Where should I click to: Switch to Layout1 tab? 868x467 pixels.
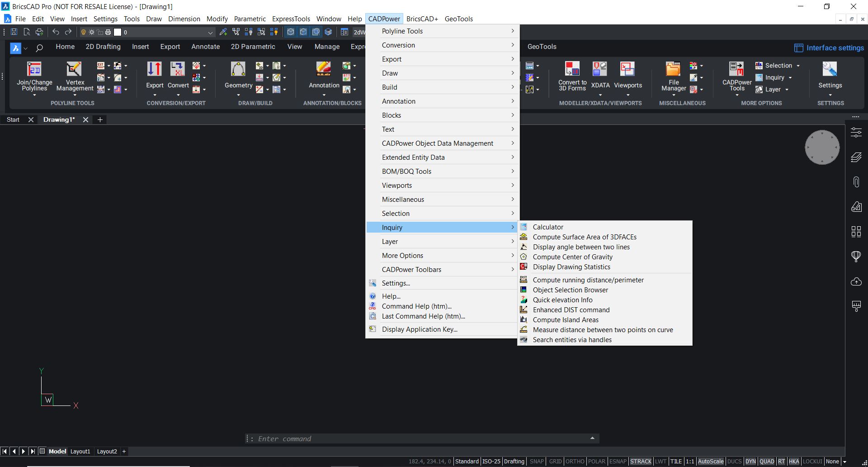click(x=80, y=451)
